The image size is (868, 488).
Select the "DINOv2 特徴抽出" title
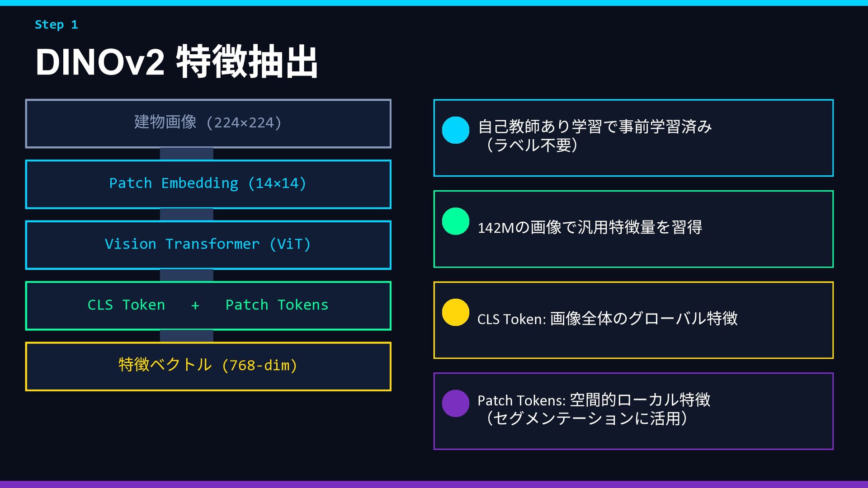(176, 62)
